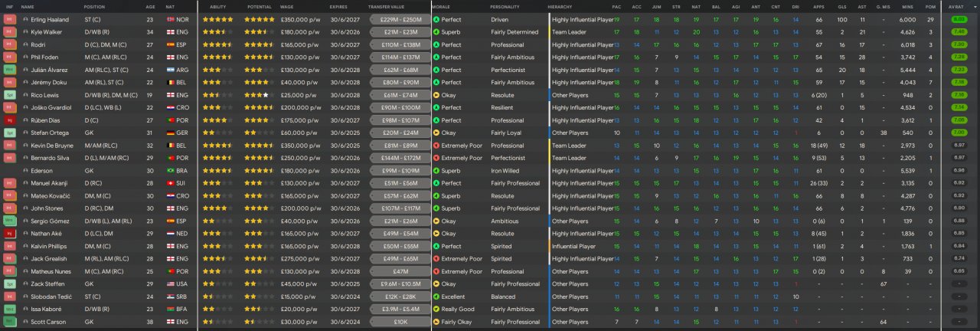Viewport: 980px width, 331px height.
Task: Click the person icon beside Phil Foden
Action: pyautogui.click(x=25, y=57)
